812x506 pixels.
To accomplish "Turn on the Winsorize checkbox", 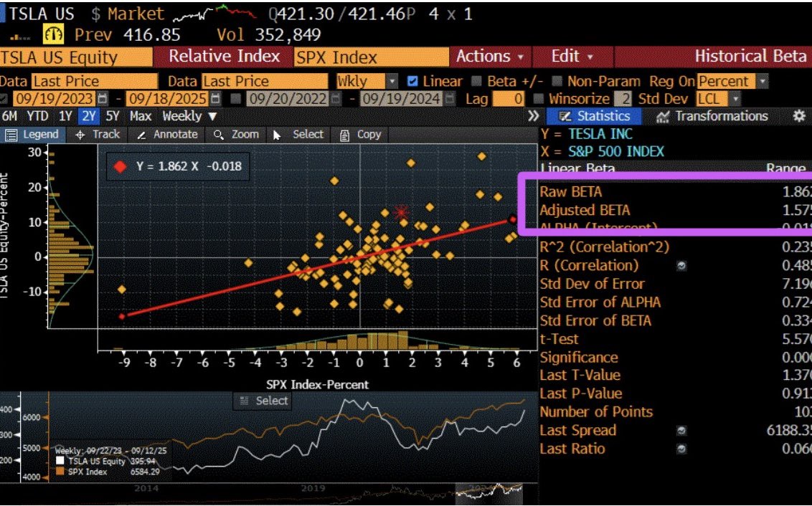I will (539, 99).
